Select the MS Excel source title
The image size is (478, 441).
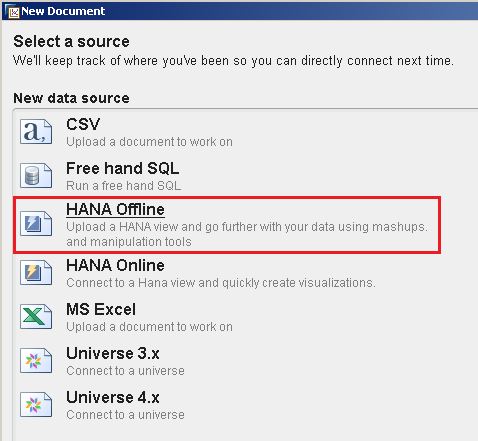click(101, 309)
